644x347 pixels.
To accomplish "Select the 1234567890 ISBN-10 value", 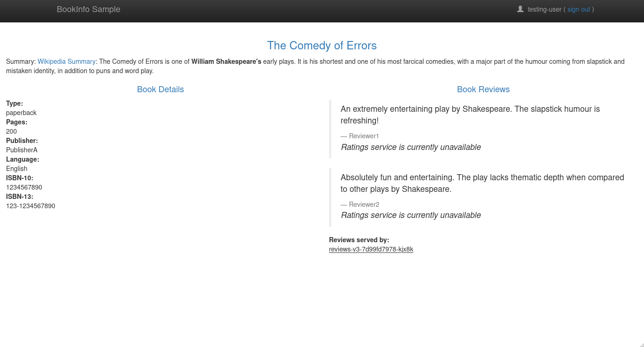I will coord(24,187).
